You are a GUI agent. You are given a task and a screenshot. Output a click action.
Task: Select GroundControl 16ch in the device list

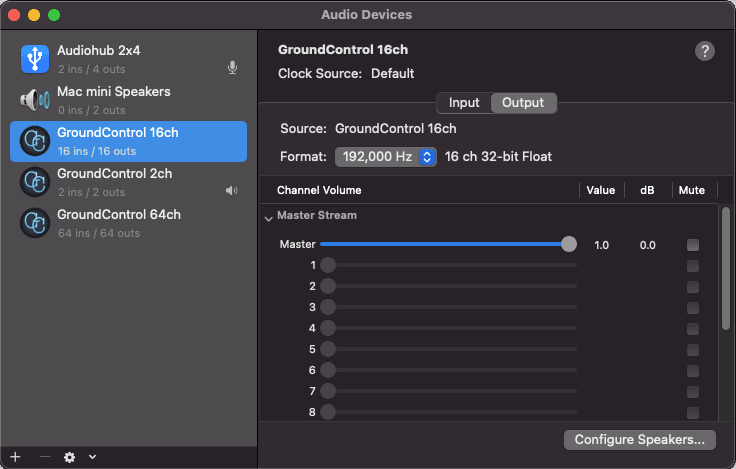point(128,141)
